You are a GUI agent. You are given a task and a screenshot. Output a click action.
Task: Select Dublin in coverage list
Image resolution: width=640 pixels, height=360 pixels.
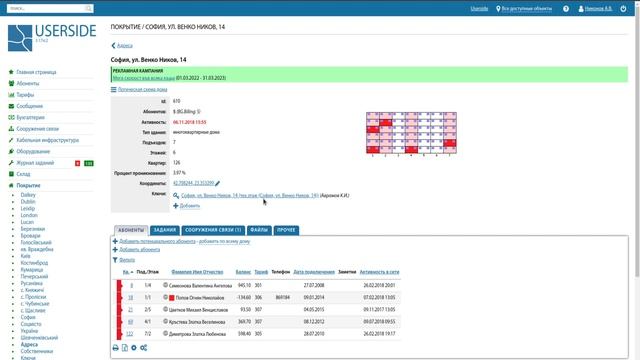click(x=28, y=202)
